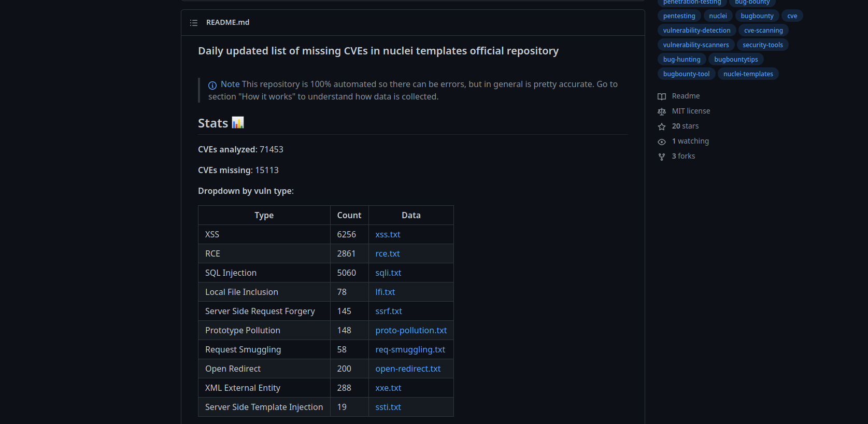View the 3 forks link
868x424 pixels.
tap(684, 156)
